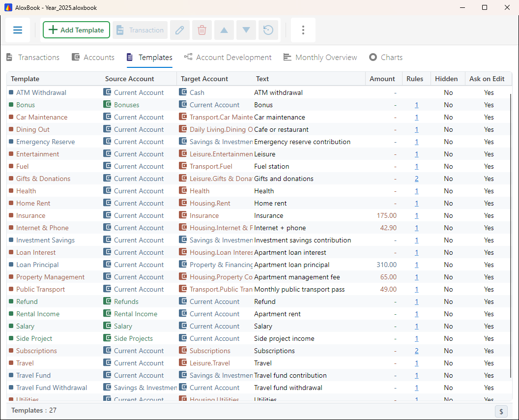Click the pencil edit icon

(x=180, y=30)
